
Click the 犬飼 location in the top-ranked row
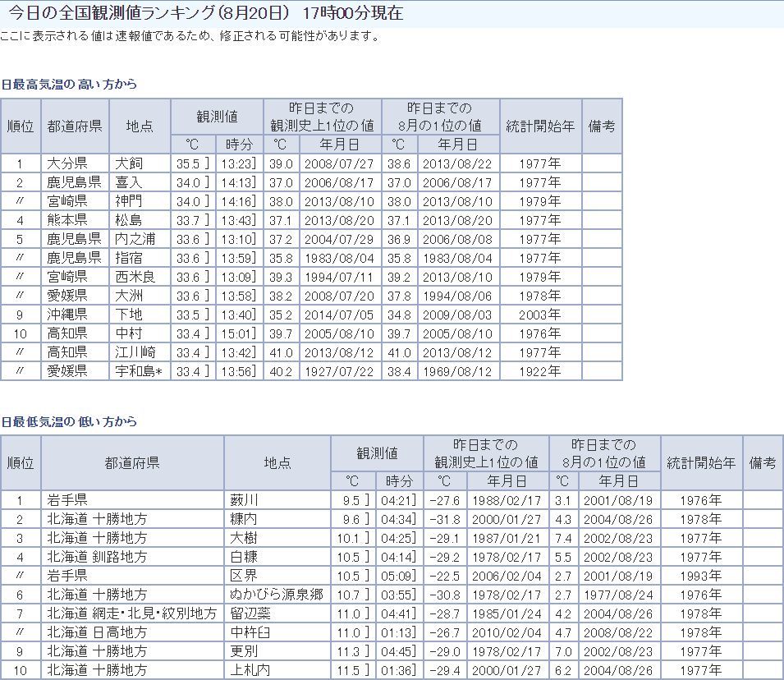pos(129,163)
